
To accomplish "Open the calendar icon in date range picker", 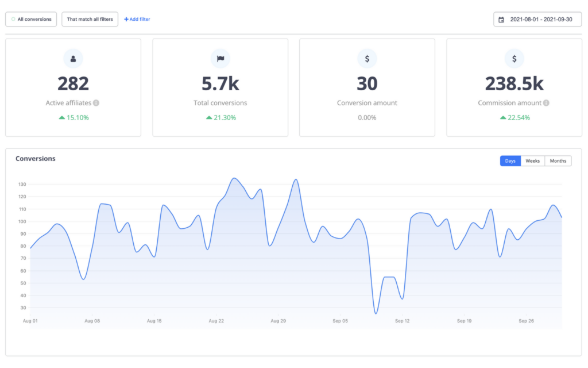I will coord(502,19).
